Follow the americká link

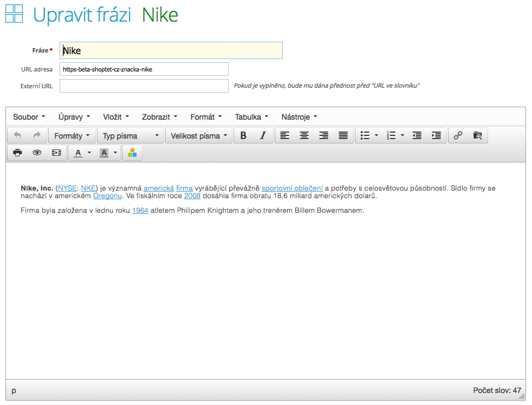(159, 188)
